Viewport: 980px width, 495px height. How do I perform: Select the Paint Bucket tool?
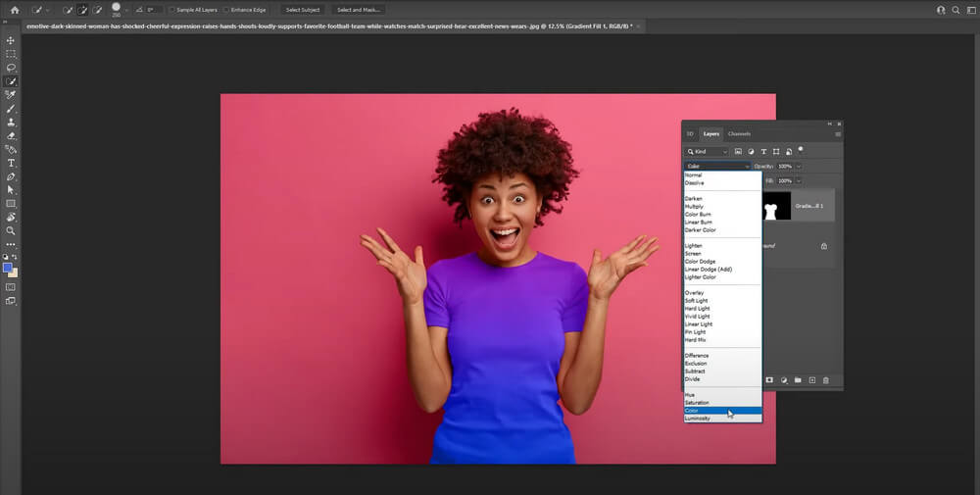tap(11, 149)
